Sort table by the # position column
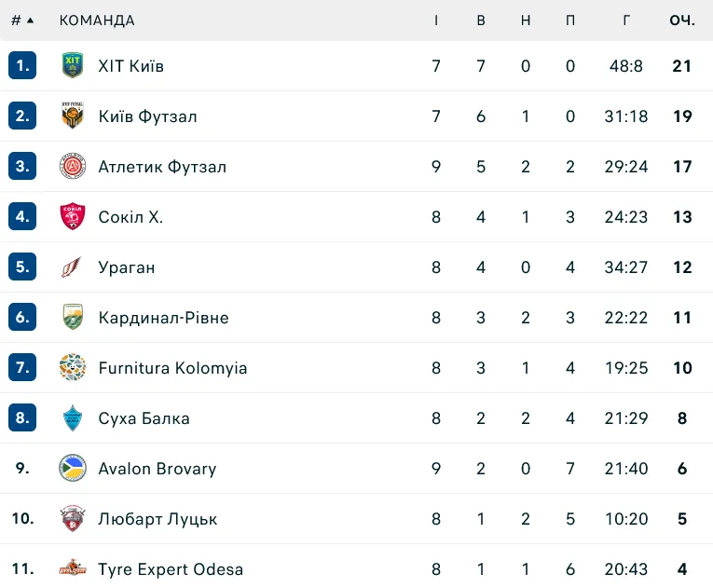The width and height of the screenshot is (713, 588). [22, 21]
